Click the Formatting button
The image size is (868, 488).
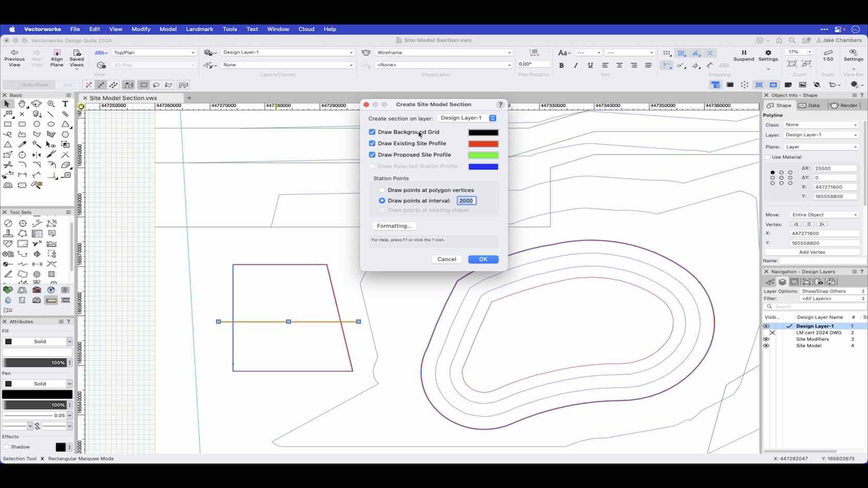click(394, 226)
